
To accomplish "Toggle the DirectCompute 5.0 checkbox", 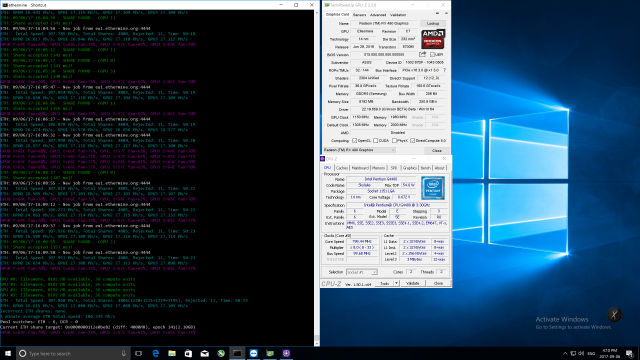I will coord(413,140).
